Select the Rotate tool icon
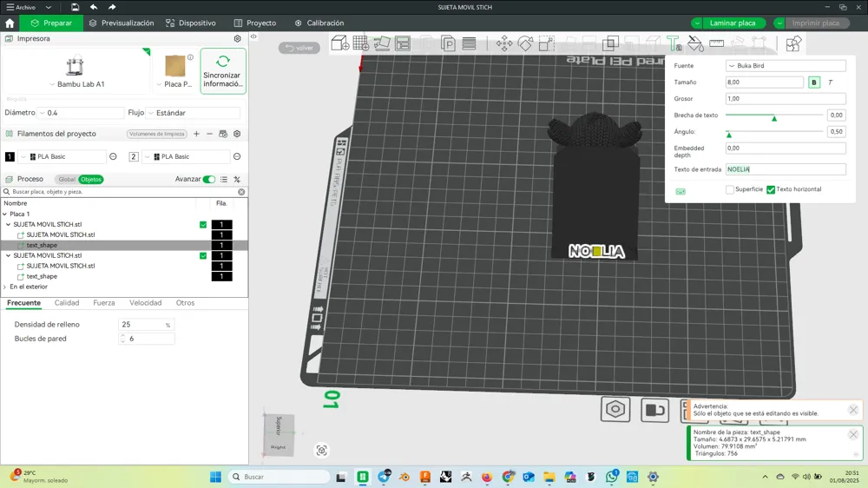This screenshot has height=488, width=868. pos(525,43)
